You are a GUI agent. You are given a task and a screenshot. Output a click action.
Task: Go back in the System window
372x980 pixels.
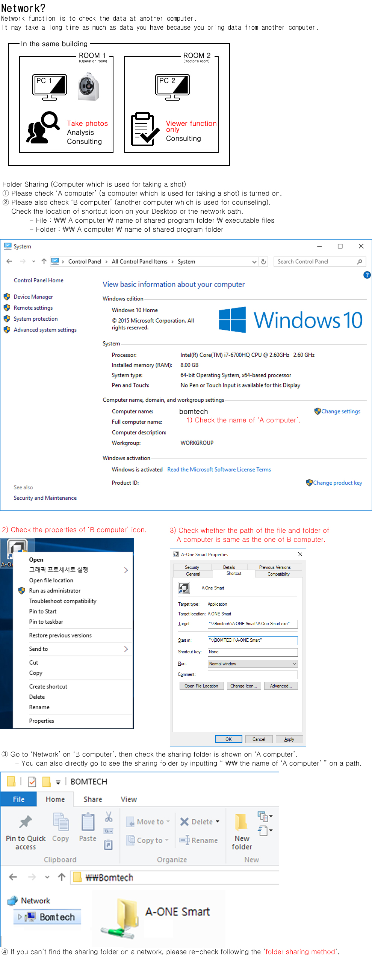click(x=9, y=261)
